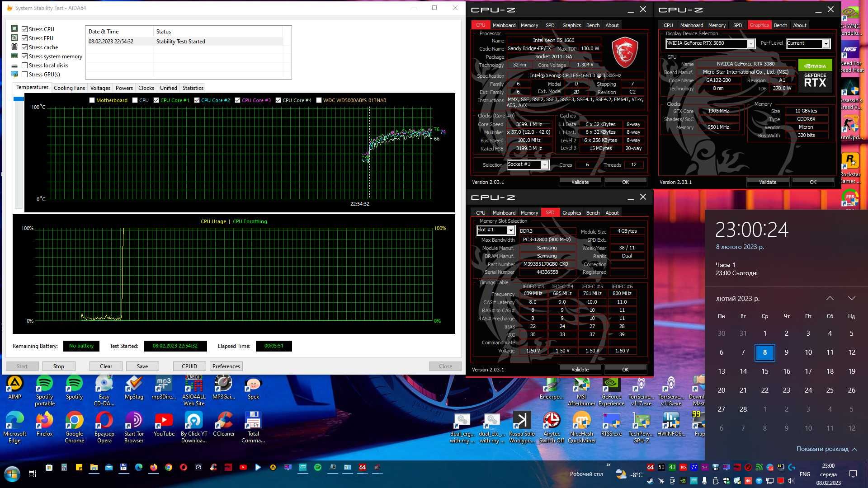
Task: Open the Statistics tab in AIDA64
Action: pyautogui.click(x=193, y=88)
